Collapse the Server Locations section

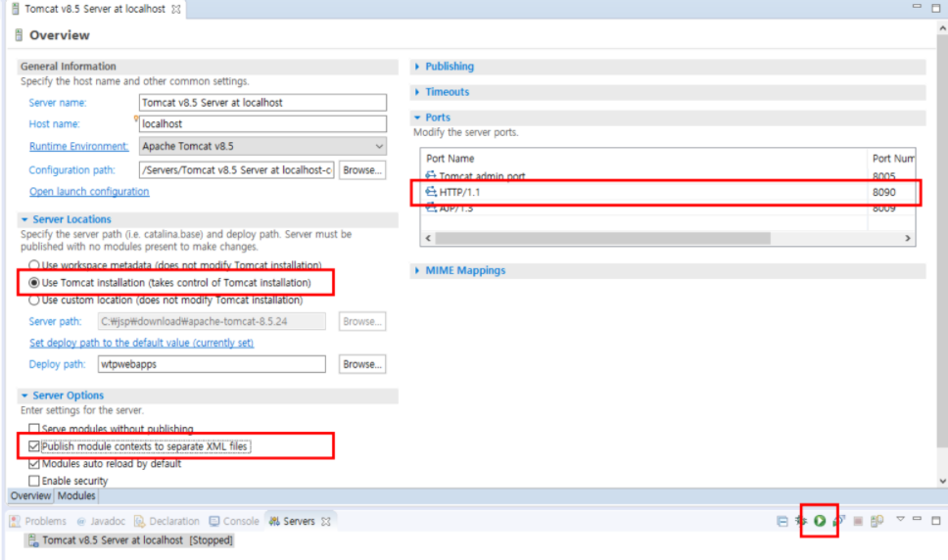point(24,219)
